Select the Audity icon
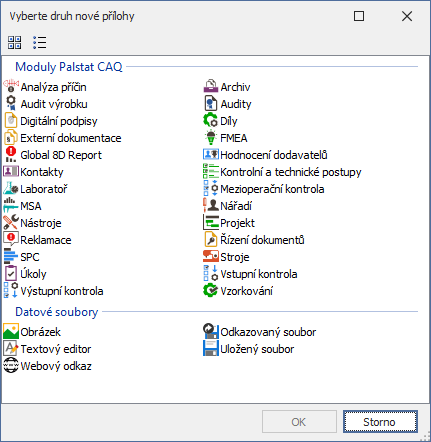 (x=211, y=104)
